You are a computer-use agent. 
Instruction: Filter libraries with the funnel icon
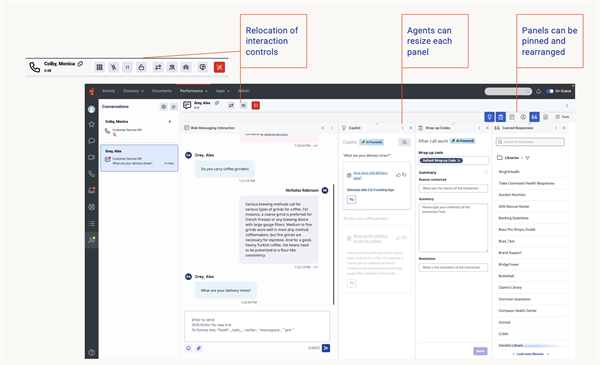[x=527, y=158]
